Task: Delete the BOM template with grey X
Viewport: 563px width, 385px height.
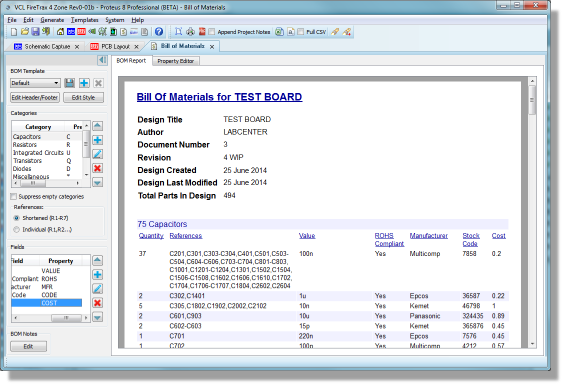Action: 98,83
